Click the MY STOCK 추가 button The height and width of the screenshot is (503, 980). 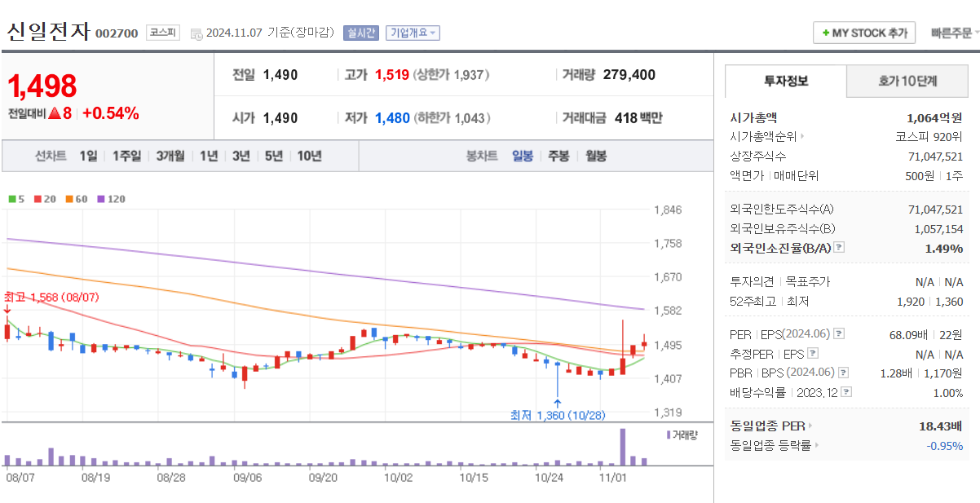pos(864,33)
